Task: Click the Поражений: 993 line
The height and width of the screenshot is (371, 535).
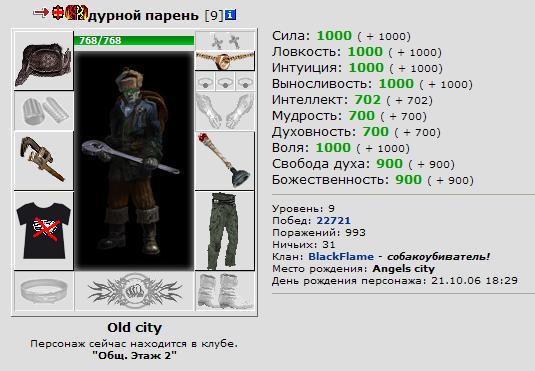Action: click(319, 232)
